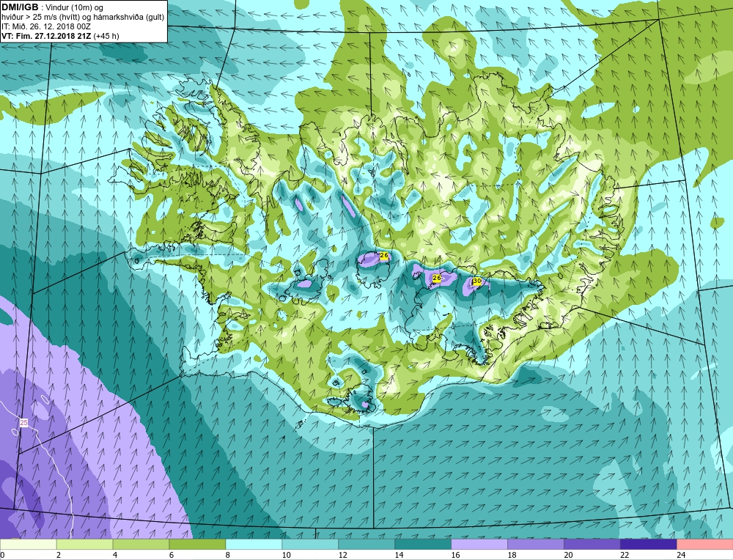
Task: Click the yellow 26 label farthest from the 30 label
Action: [x=384, y=255]
